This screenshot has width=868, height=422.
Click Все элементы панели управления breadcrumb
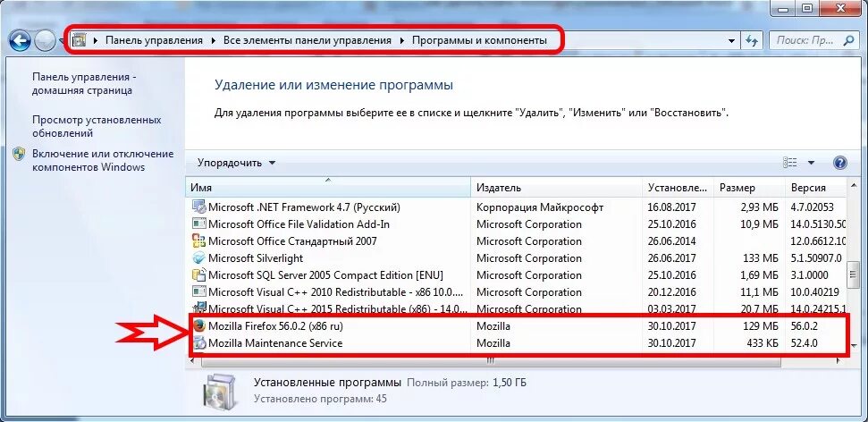308,40
